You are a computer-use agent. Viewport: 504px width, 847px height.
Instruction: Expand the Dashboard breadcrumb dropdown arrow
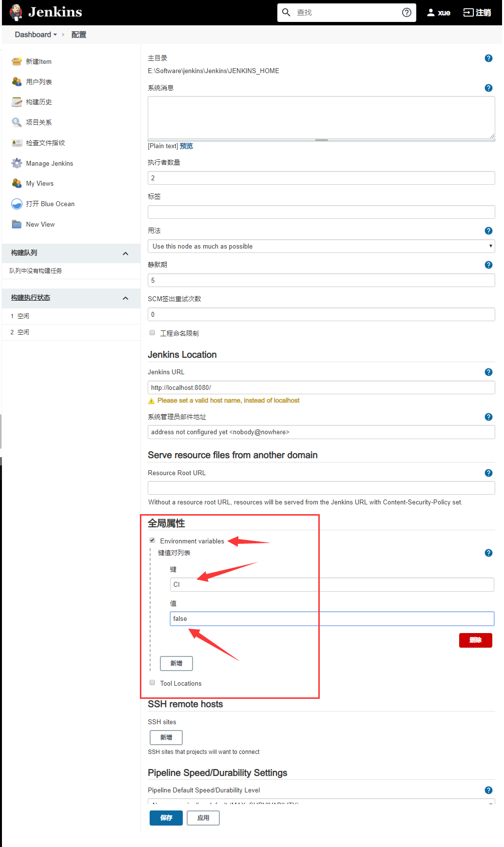point(55,35)
